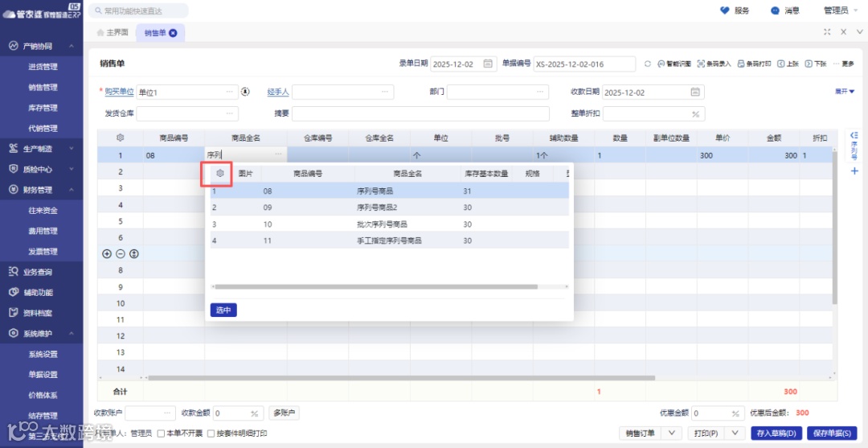Open calendar picker for 录单日期
This screenshot has height=448, width=868.
tap(487, 64)
